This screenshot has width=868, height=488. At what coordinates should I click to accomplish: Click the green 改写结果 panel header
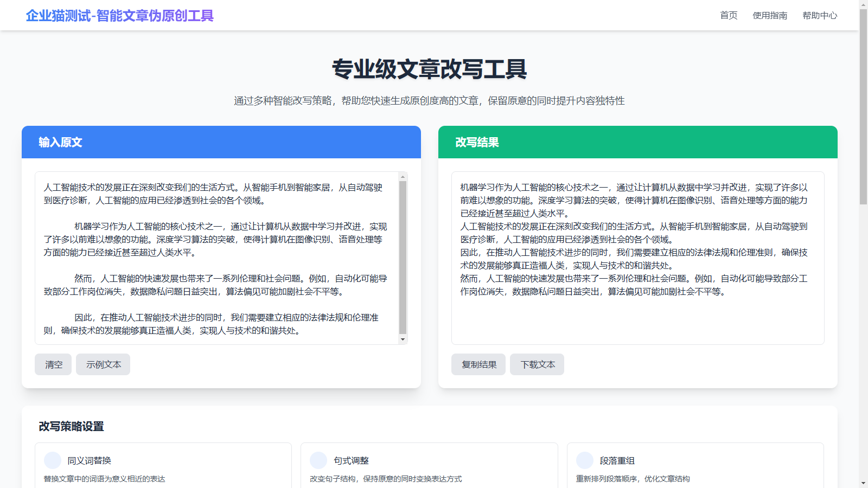(x=637, y=142)
